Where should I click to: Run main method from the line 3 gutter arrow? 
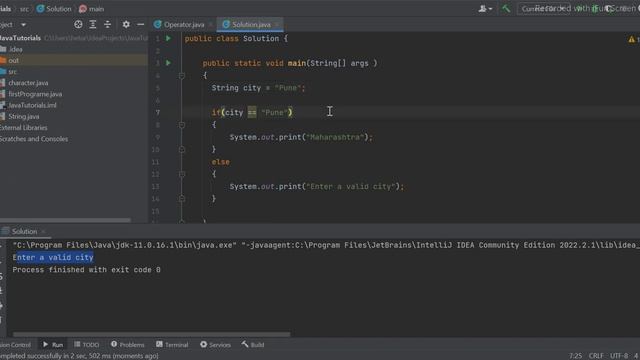[x=168, y=63]
